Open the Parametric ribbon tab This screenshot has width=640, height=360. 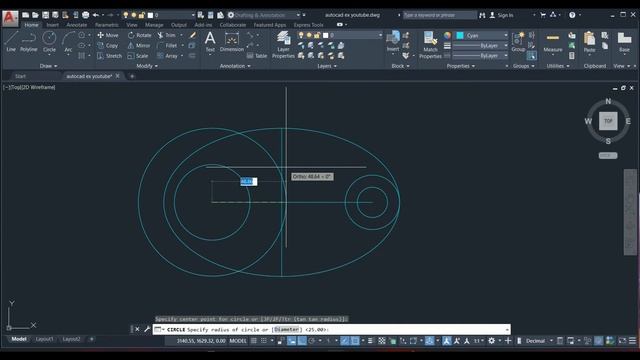107,25
